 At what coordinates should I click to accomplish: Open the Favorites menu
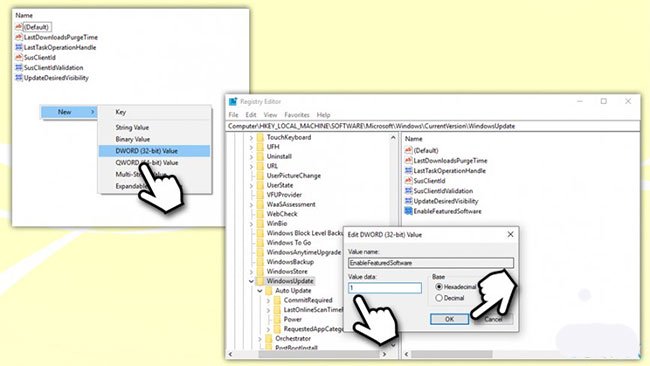pyautogui.click(x=297, y=115)
